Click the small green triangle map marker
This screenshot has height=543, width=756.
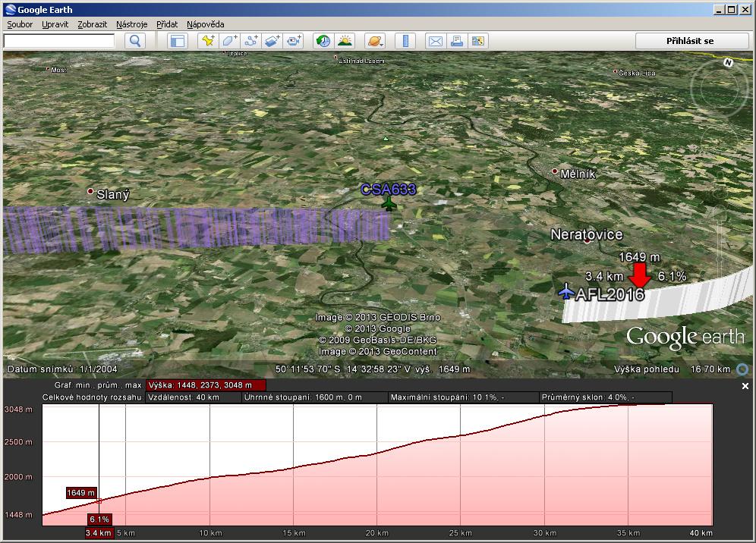[x=386, y=139]
